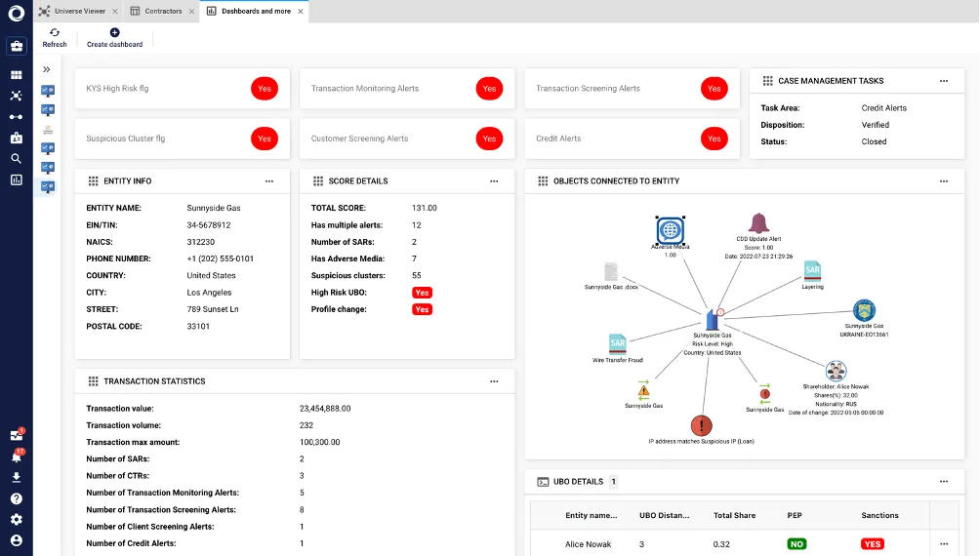Click the Transaction Statistics grid handle
The width and height of the screenshot is (980, 556).
[93, 381]
